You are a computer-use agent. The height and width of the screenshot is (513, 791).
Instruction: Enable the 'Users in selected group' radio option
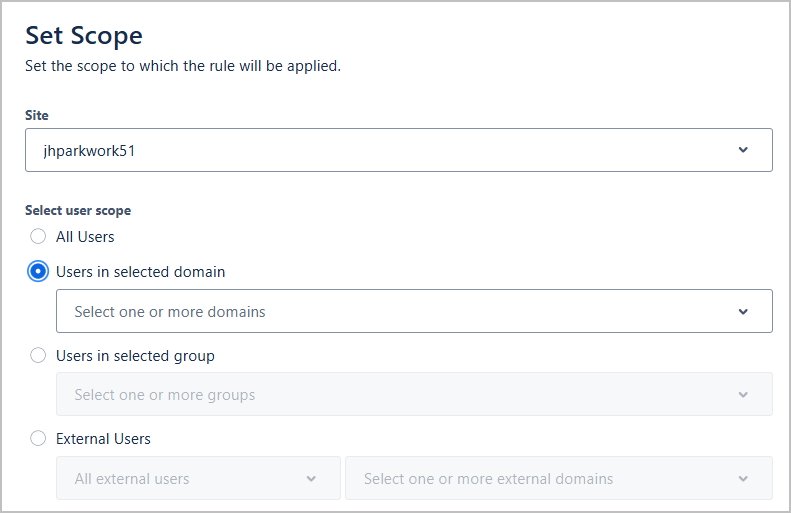[x=38, y=355]
